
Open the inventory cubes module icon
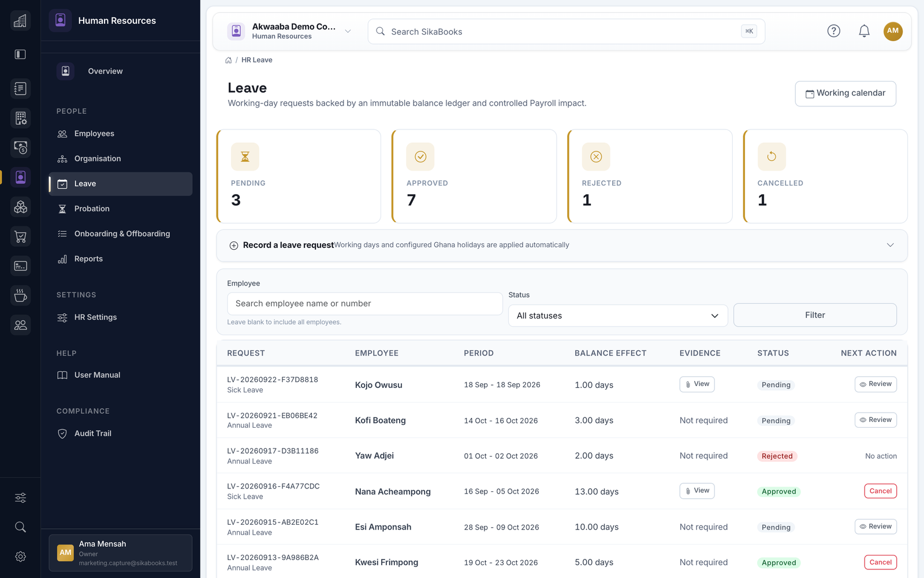tap(20, 207)
